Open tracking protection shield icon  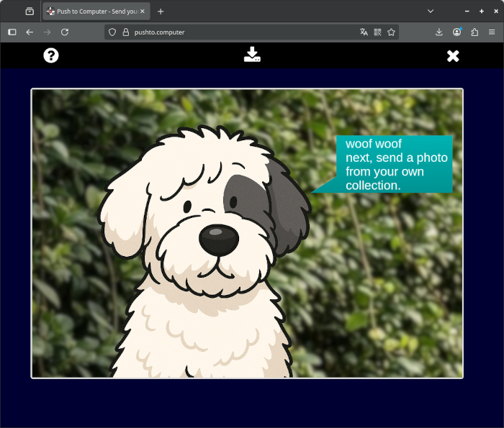point(112,32)
